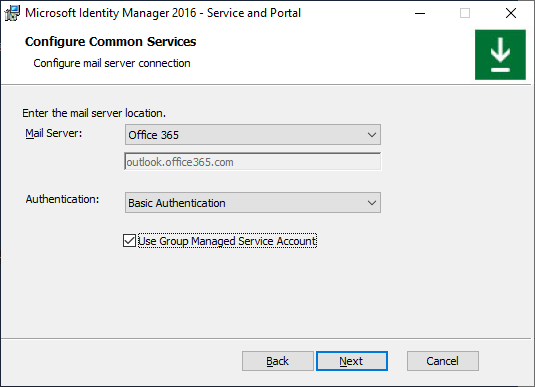The height and width of the screenshot is (387, 535).
Task: Open the Authentication dropdown
Action: 253,203
